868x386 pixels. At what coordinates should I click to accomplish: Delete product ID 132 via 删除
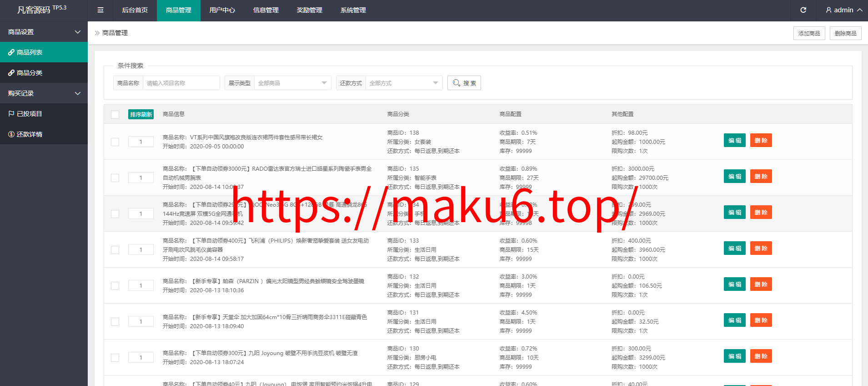coord(761,284)
